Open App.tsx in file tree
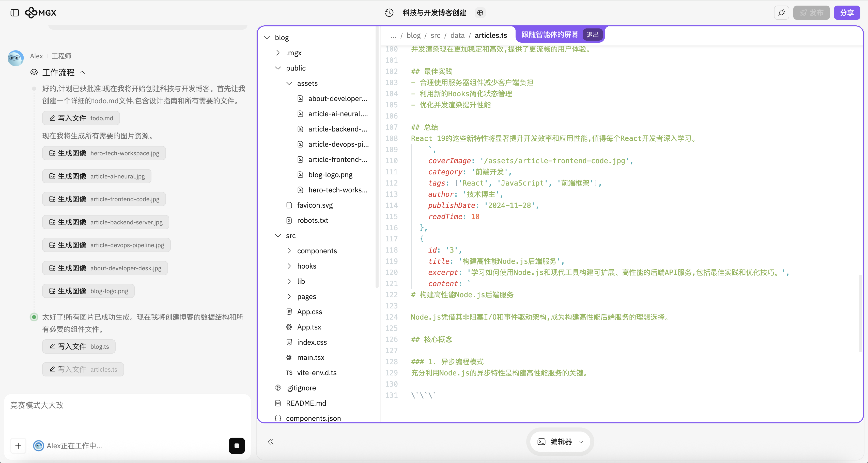This screenshot has width=868, height=463. pos(309,327)
